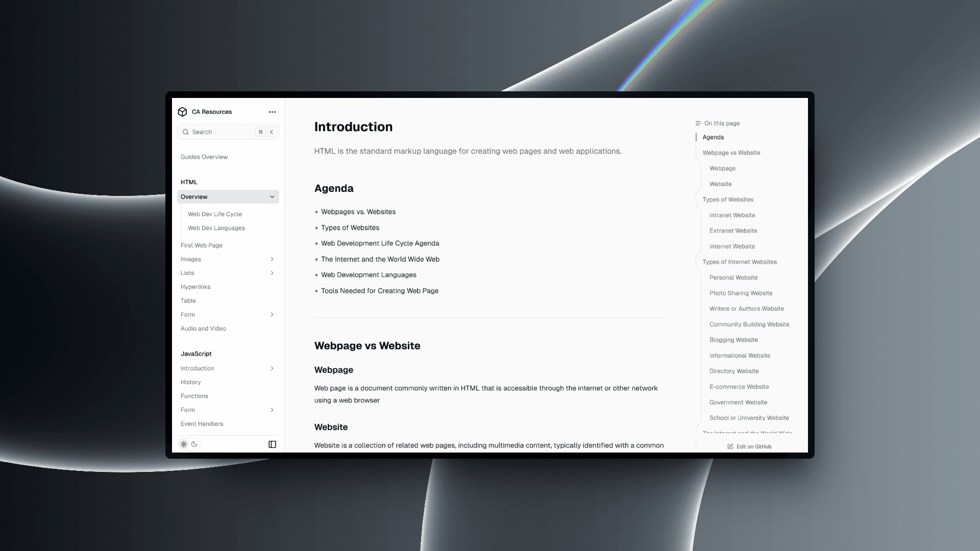Expand the Images navigation section
This screenshot has width=980, height=551.
click(273, 258)
